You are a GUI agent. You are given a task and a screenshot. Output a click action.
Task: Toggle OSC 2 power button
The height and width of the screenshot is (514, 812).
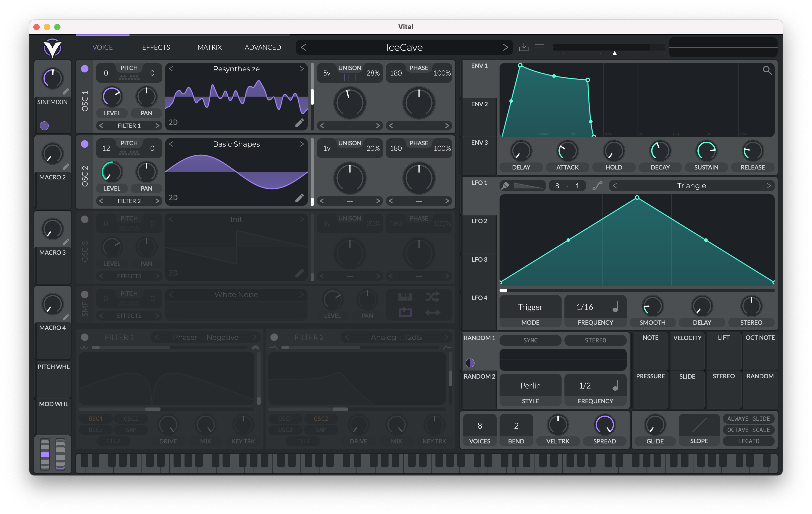pos(85,144)
